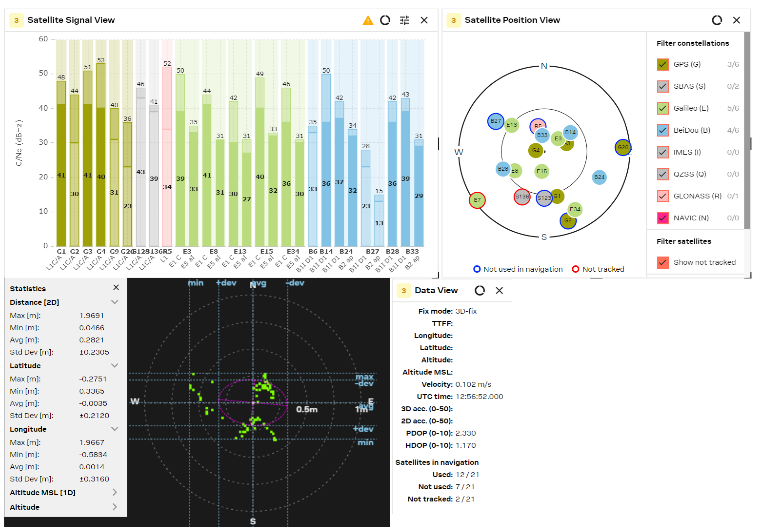The width and height of the screenshot is (760, 532).
Task: Toggle the BeiDou (B) constellation filter
Action: (x=662, y=130)
